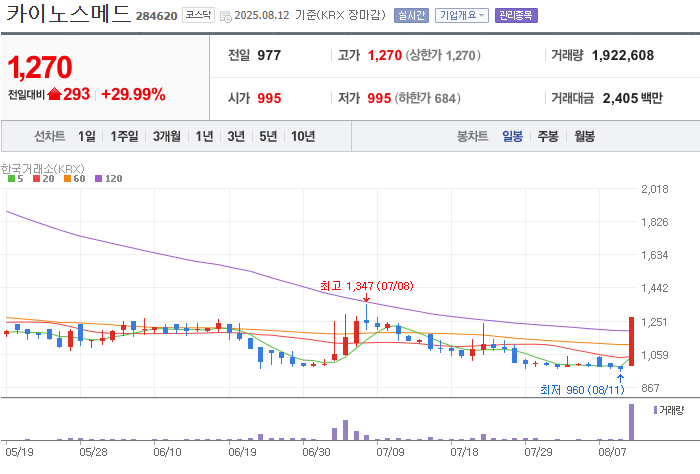Image resolution: width=700 pixels, height=474 pixels.
Task: Click the 하한가 684 limit text
Action: pyautogui.click(x=427, y=98)
